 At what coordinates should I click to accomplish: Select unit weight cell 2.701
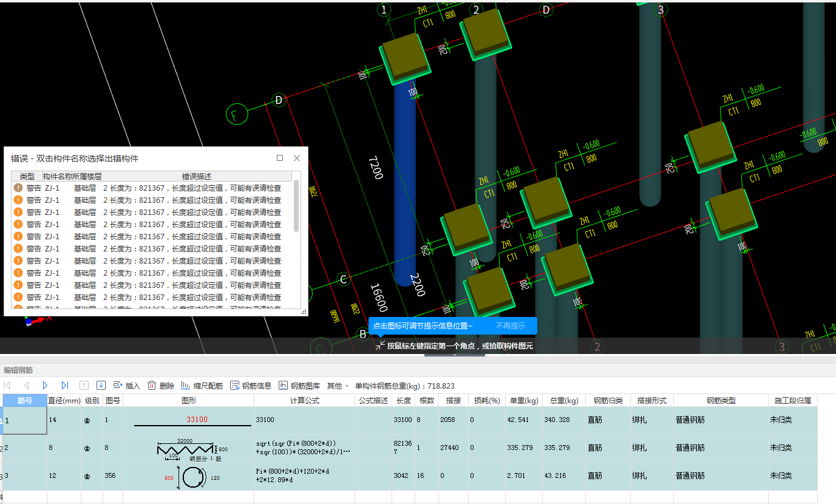pos(525,476)
